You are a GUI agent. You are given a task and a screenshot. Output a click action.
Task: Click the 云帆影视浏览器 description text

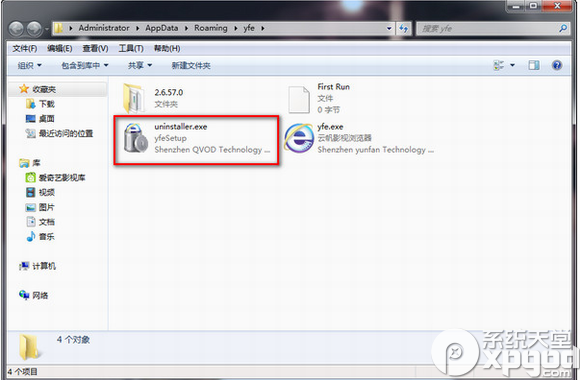(344, 138)
